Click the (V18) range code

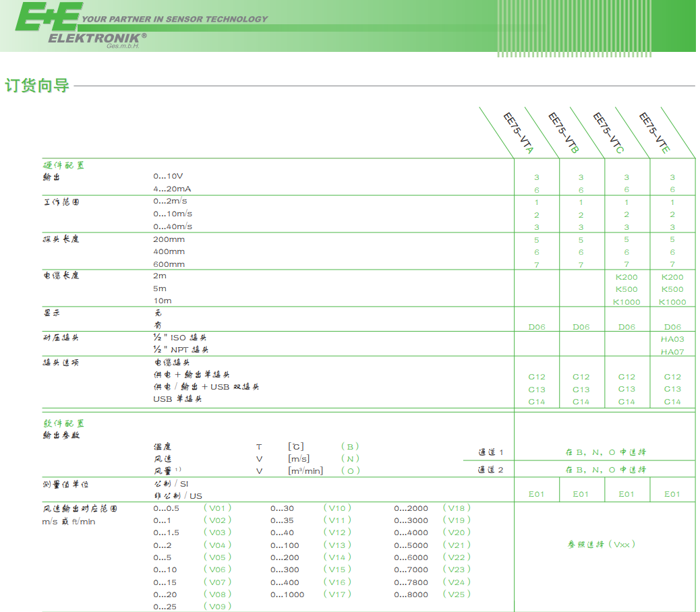pos(457,508)
